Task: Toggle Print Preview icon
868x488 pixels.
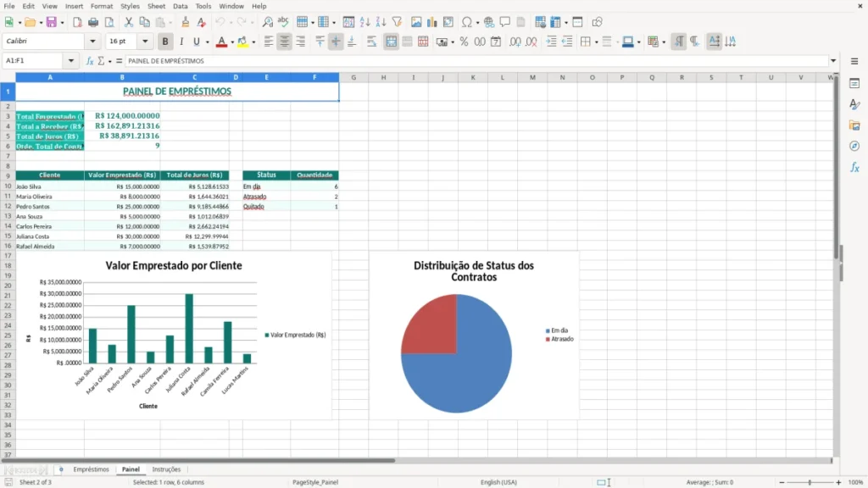Action: [109, 22]
